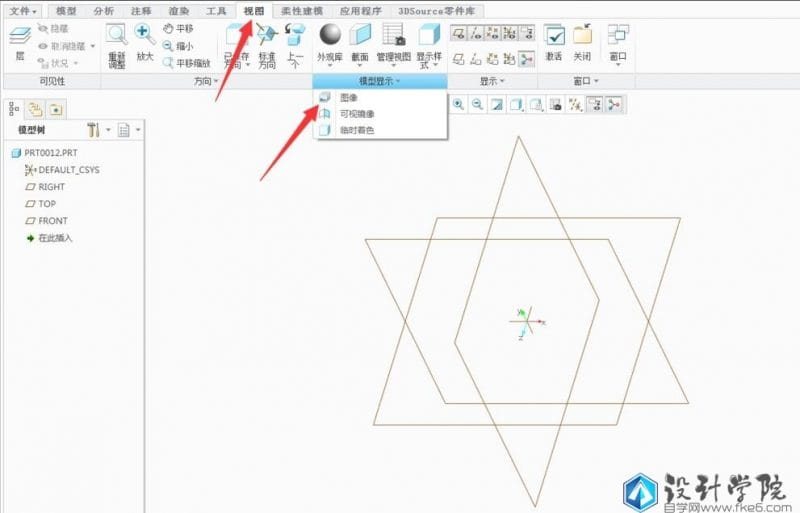
Task: Open the 3DSource parts library tab
Action: [437, 11]
